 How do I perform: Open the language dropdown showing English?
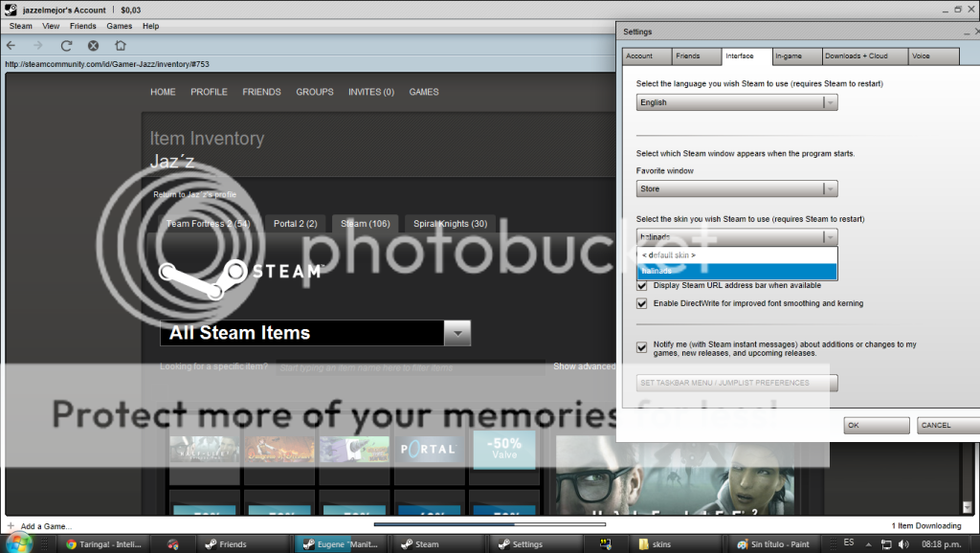[x=737, y=102]
